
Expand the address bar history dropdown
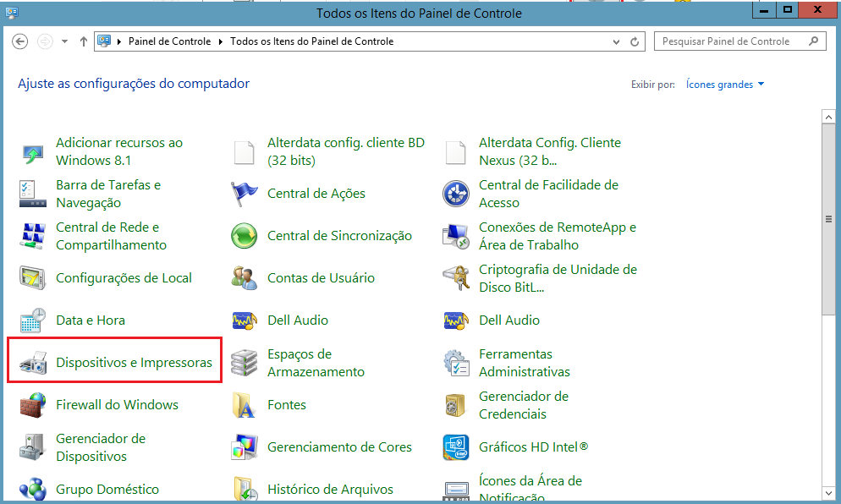coord(616,41)
